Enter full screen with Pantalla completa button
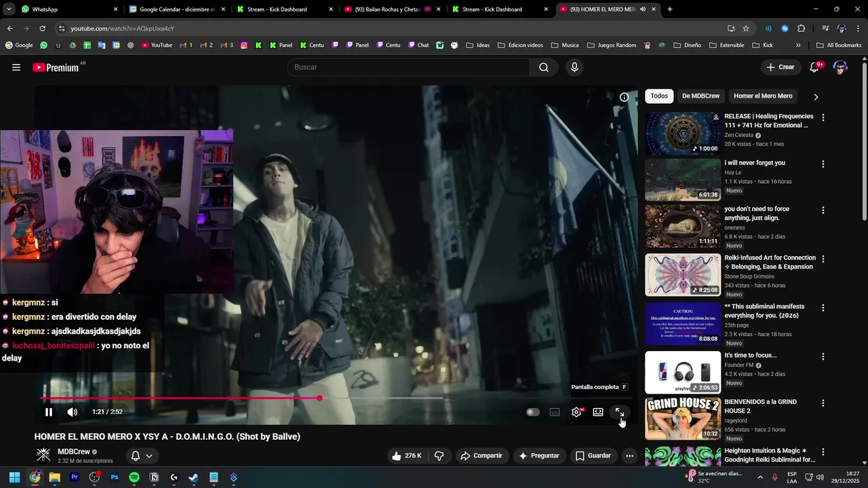868x488 pixels. click(620, 412)
